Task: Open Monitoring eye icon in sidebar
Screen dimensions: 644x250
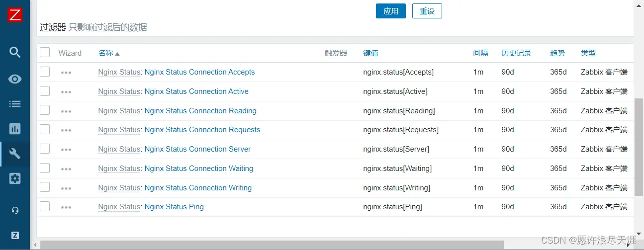Action: (15, 79)
